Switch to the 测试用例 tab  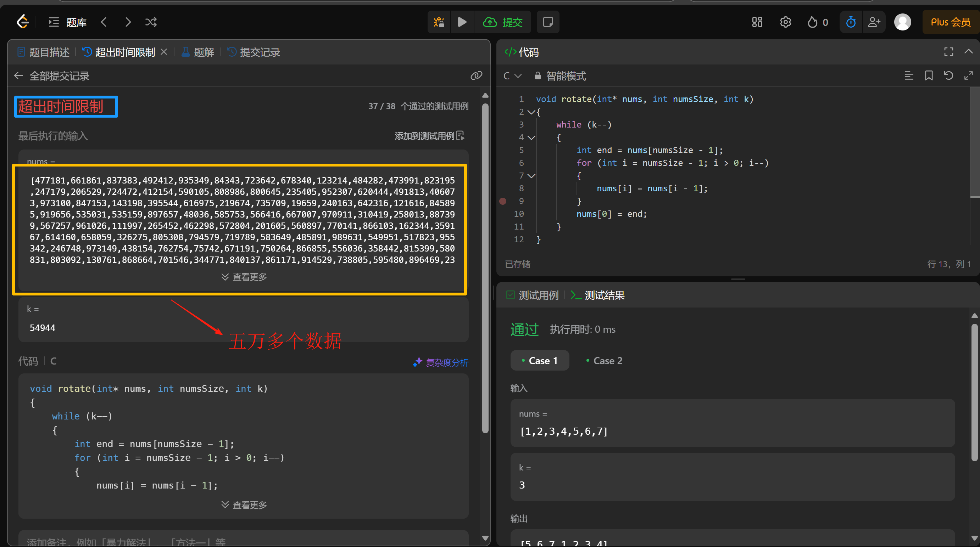pos(533,295)
